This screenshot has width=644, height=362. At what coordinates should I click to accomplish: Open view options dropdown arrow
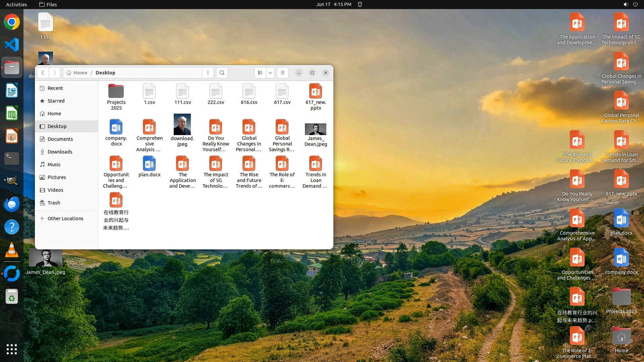pos(270,73)
